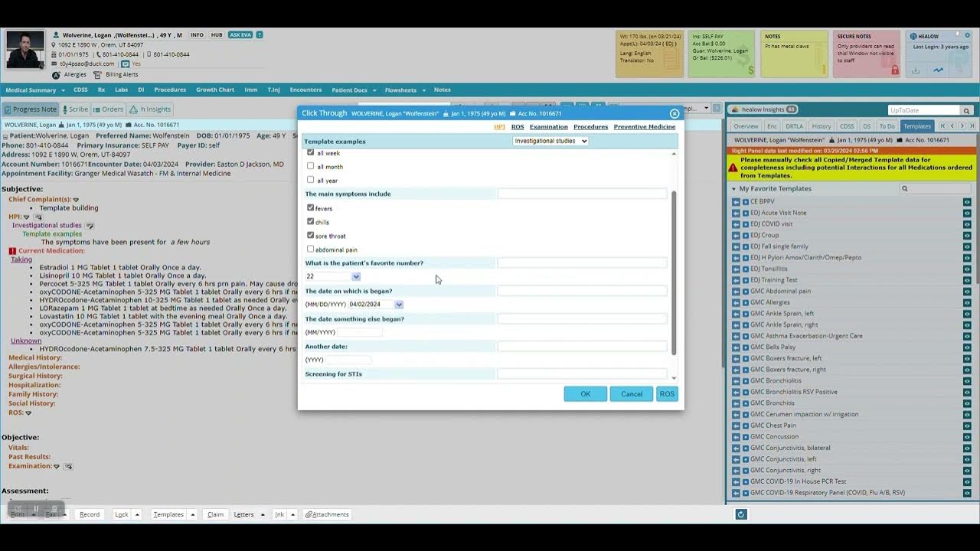The width and height of the screenshot is (980, 551).
Task: Open the Attachments paperclip button
Action: pos(328,514)
